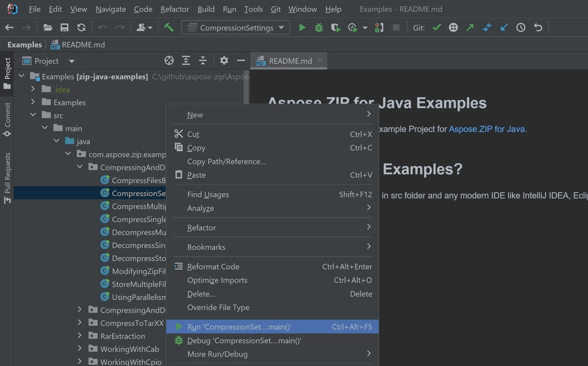Open the Commit tool window sidebar tab

[x=7, y=120]
